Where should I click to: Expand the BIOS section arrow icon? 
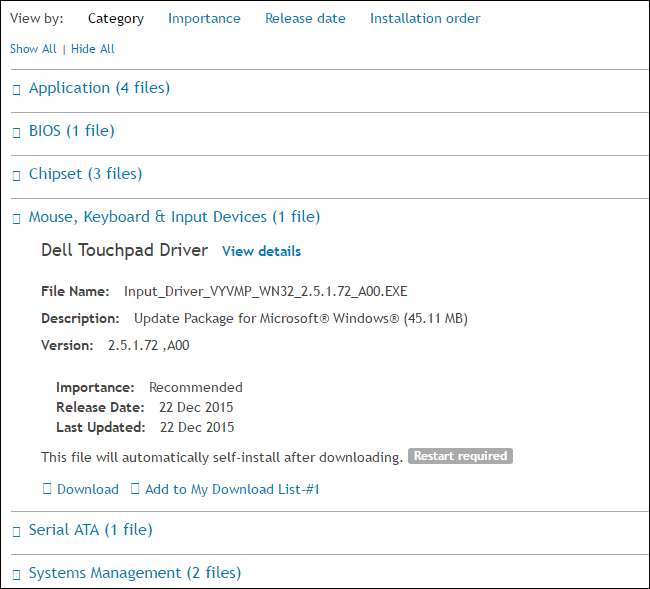(16, 132)
